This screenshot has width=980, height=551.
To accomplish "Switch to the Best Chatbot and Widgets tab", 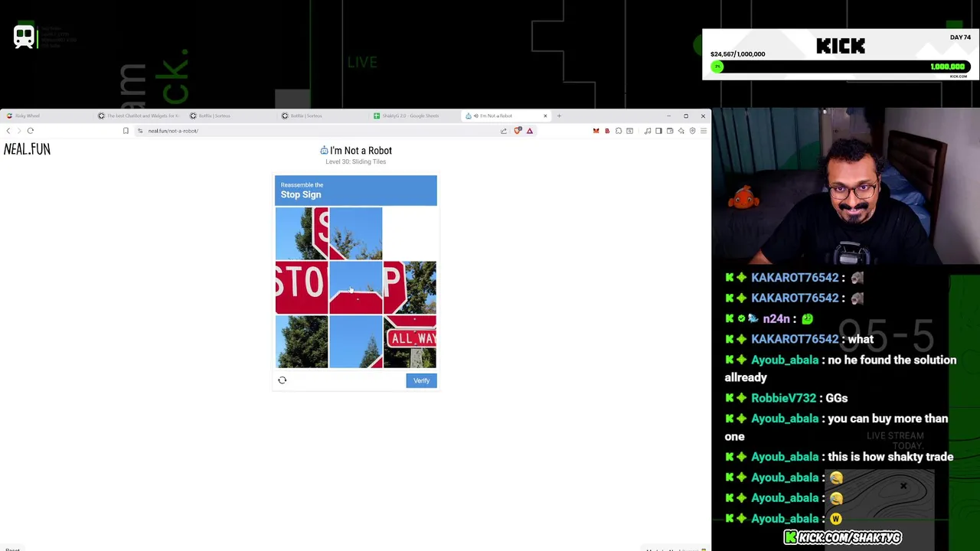I will coord(138,116).
